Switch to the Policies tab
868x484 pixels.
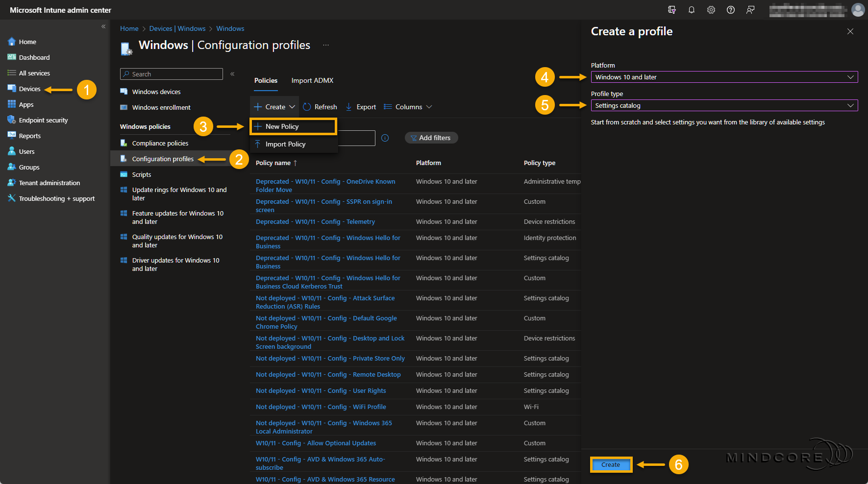(266, 80)
